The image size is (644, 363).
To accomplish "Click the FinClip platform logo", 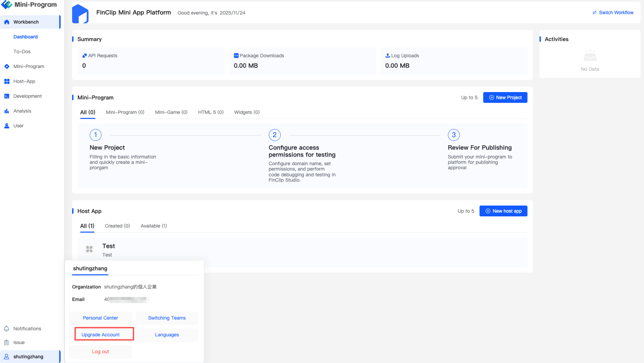I will click(x=80, y=14).
